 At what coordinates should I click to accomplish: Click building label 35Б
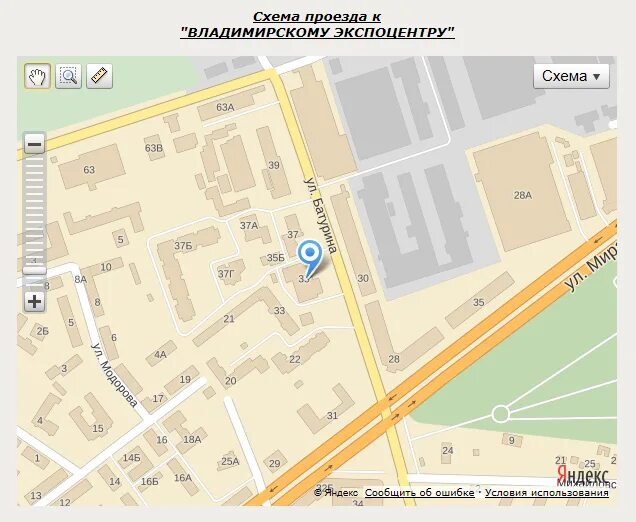click(275, 258)
